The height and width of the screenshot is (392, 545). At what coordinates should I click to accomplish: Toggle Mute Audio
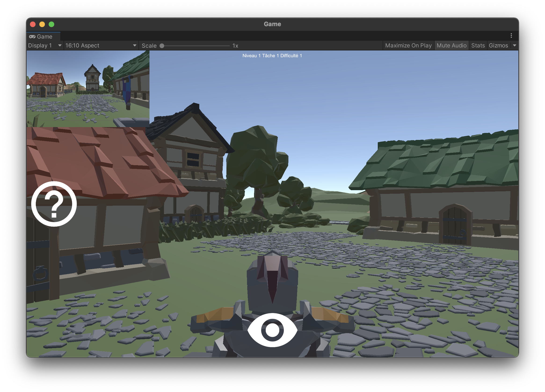451,46
